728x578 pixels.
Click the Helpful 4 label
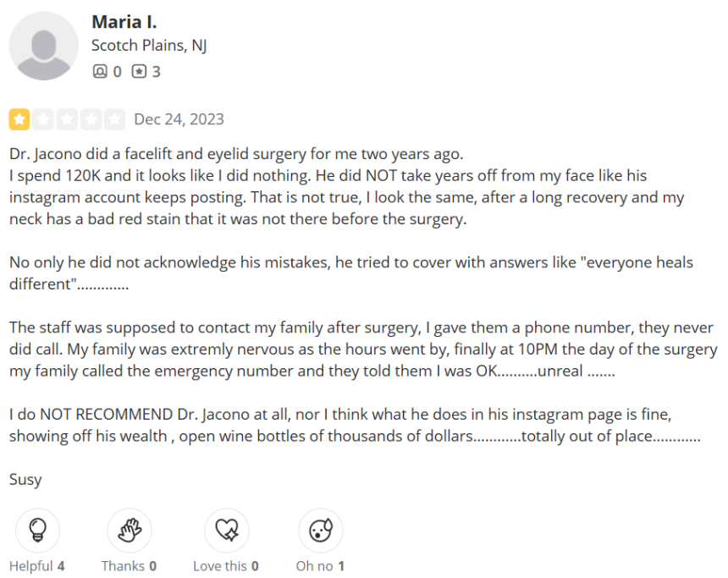pyautogui.click(x=36, y=566)
